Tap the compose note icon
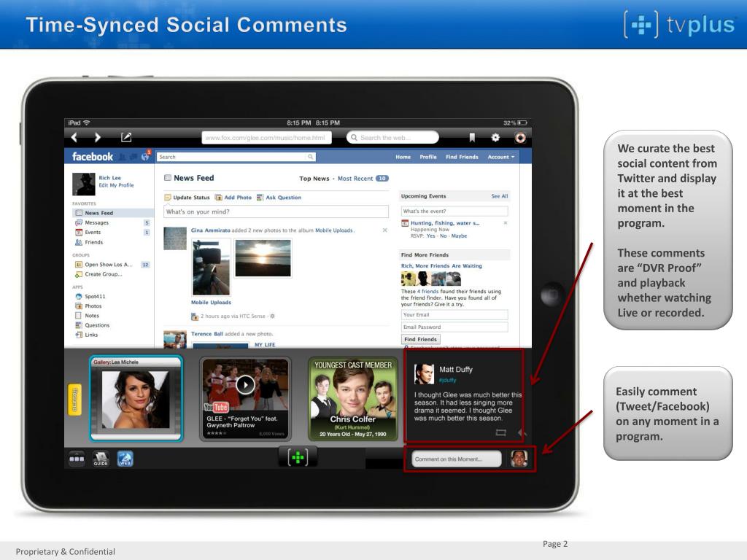 (x=126, y=137)
